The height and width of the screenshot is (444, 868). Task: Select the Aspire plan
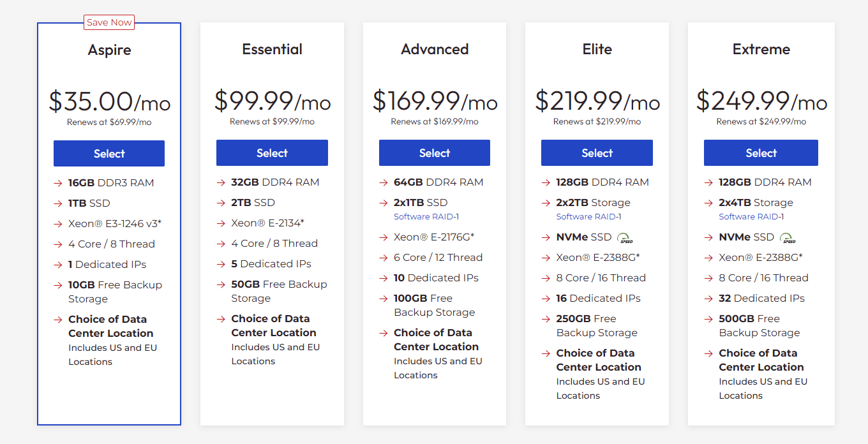108,153
